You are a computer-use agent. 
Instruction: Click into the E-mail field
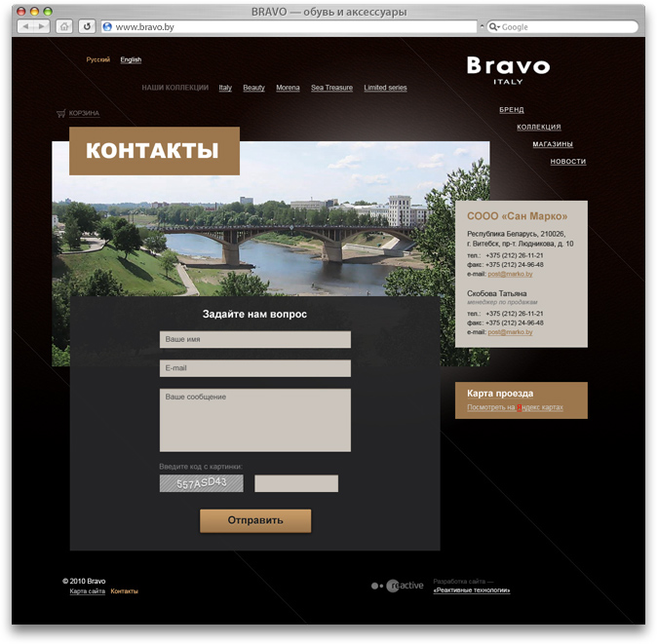[x=255, y=368]
